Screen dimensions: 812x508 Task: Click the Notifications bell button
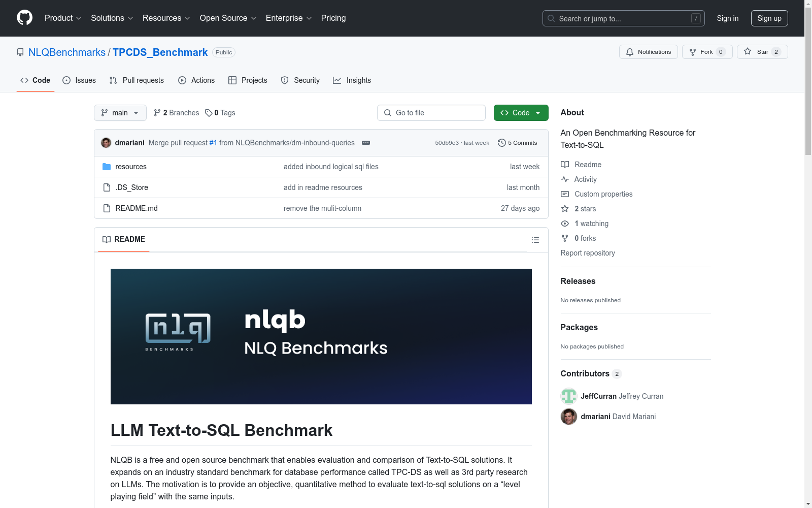click(648, 52)
